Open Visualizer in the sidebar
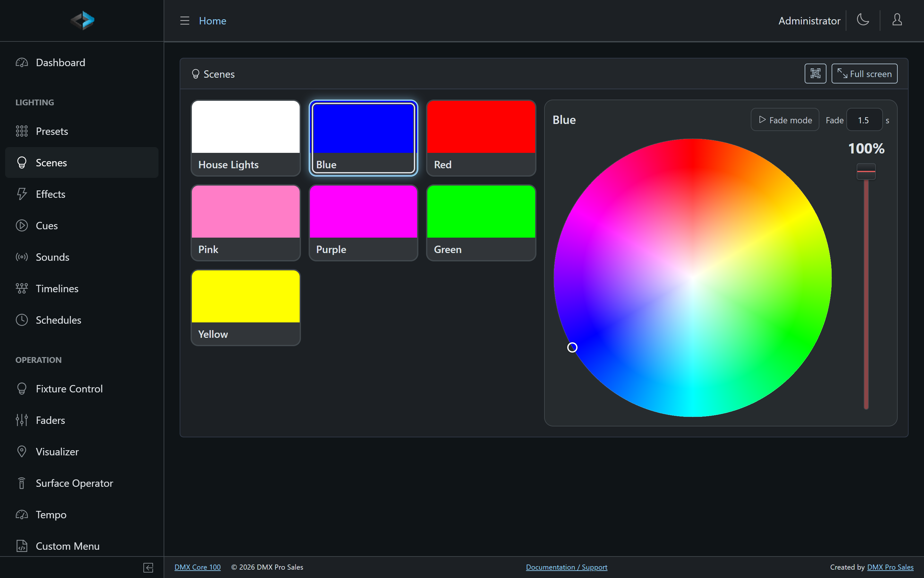 (x=82, y=451)
